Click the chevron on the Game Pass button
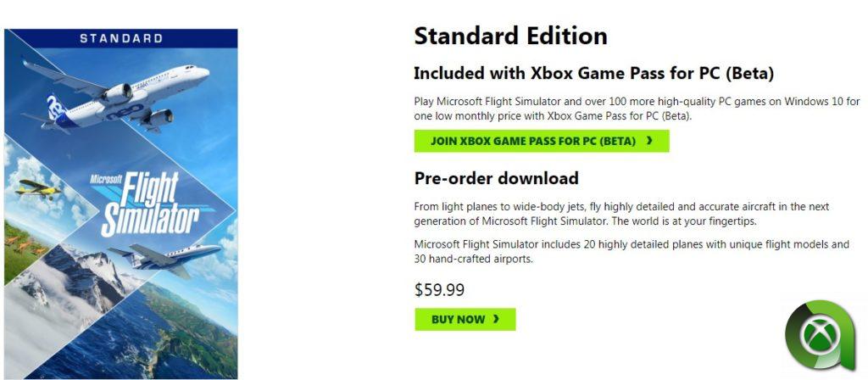Viewport: 868px width, 380px height. (x=649, y=141)
